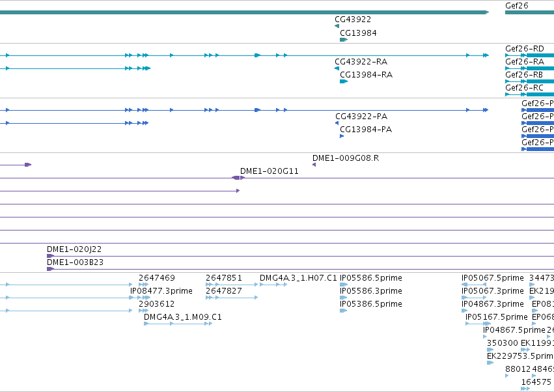Image resolution: width=554 pixels, height=392 pixels.
Task: Select the IP05586.3prime label
Action: [x=370, y=291]
